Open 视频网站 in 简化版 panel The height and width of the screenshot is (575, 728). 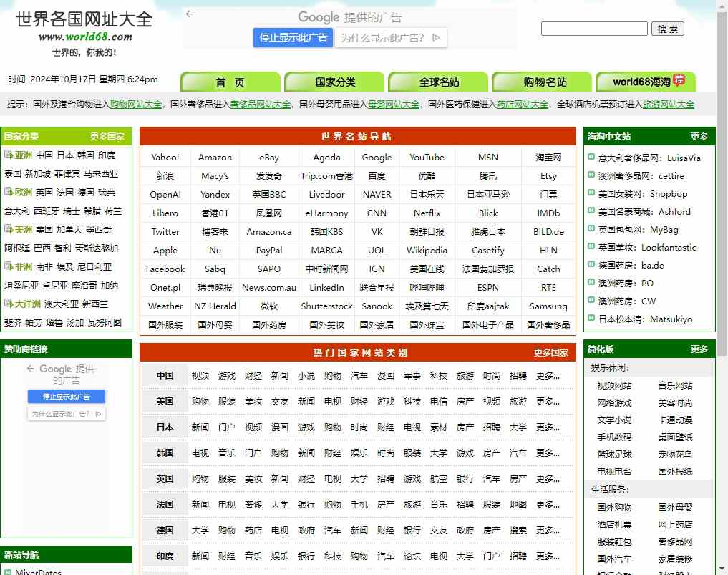point(613,385)
